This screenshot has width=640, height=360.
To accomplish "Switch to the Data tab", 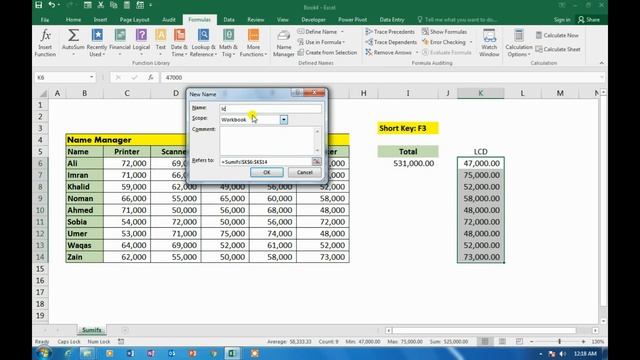I will coord(229,20).
